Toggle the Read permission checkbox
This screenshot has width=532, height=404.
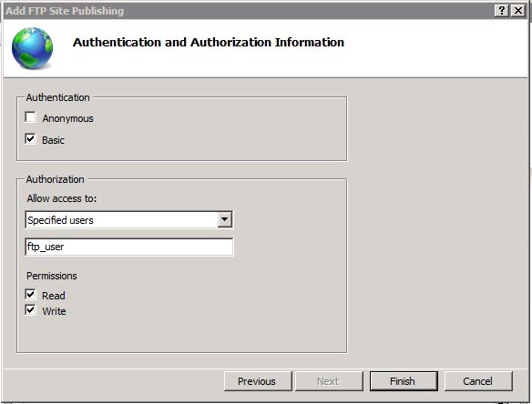31,295
